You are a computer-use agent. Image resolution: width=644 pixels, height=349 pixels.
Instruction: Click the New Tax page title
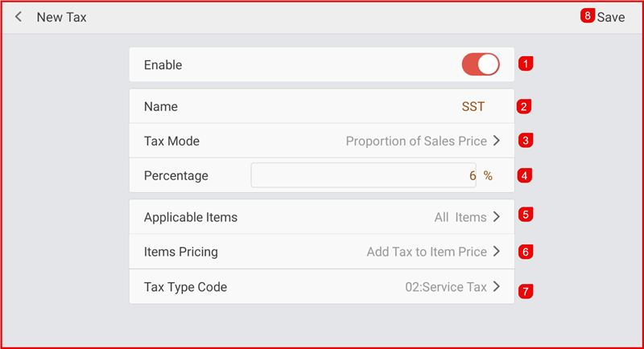pos(61,17)
